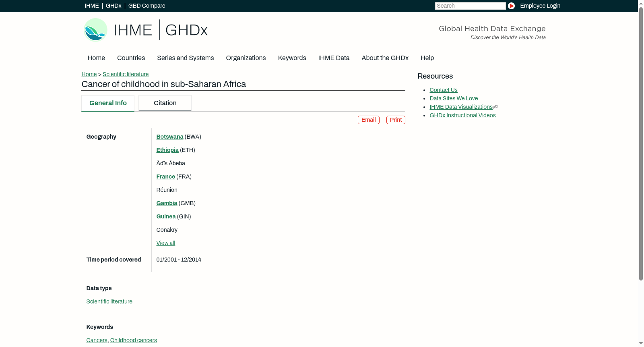The width and height of the screenshot is (644, 347).
Task: Open the Countries menu
Action: pos(131,58)
